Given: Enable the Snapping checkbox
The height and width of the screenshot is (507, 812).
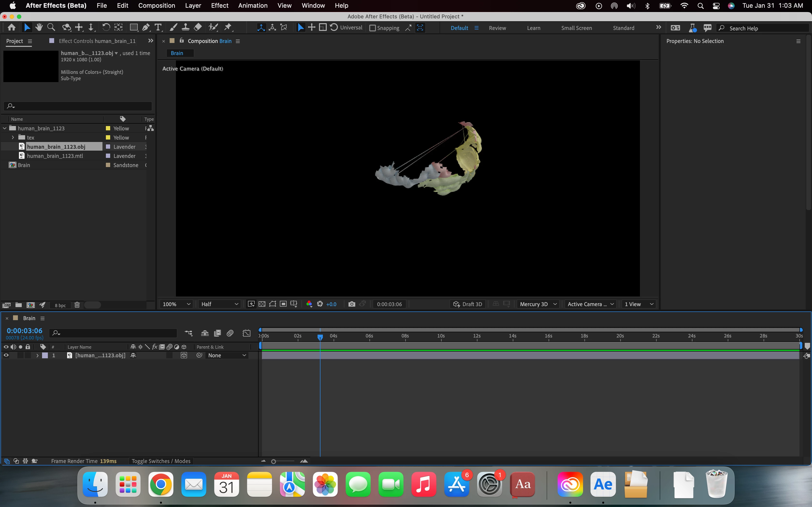Looking at the screenshot, I should [x=372, y=28].
